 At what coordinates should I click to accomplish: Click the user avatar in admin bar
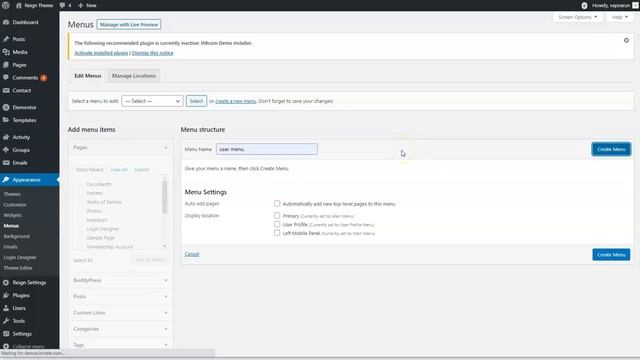[635, 5]
